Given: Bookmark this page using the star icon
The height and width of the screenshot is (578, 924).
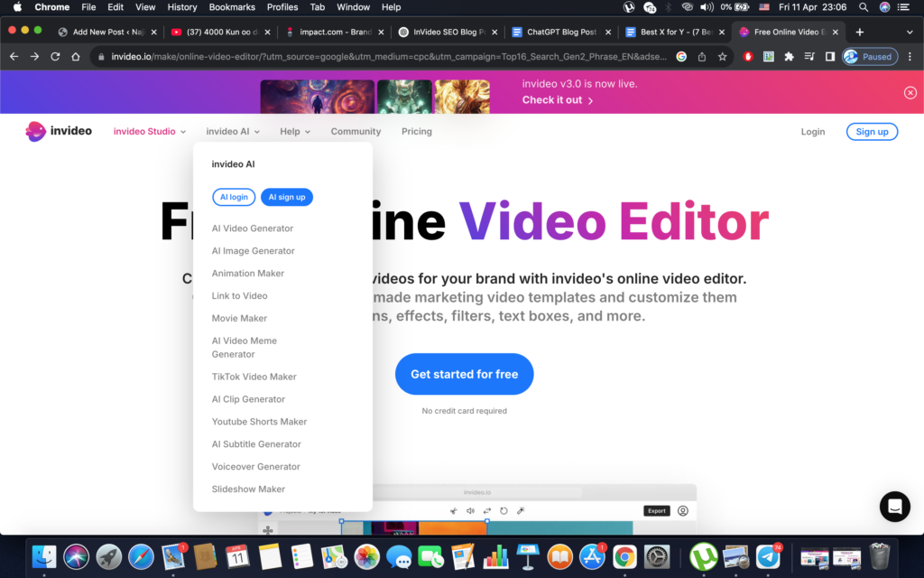Looking at the screenshot, I should (x=721, y=56).
